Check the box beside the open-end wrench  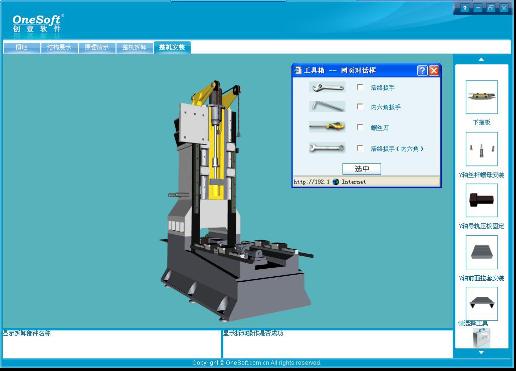[360, 148]
